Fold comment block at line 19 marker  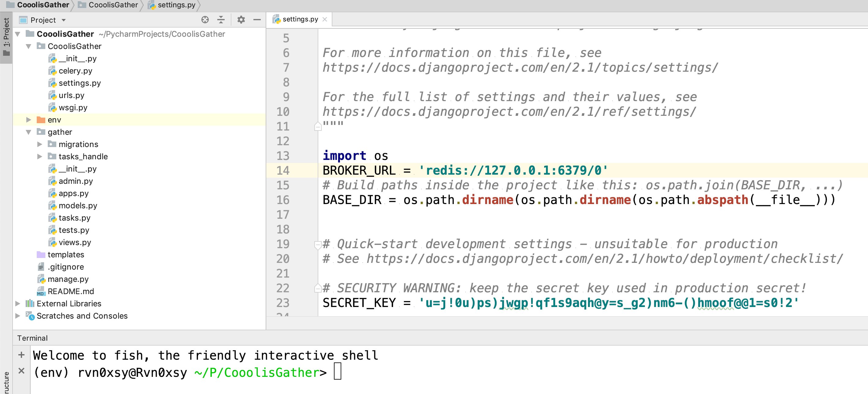click(318, 245)
